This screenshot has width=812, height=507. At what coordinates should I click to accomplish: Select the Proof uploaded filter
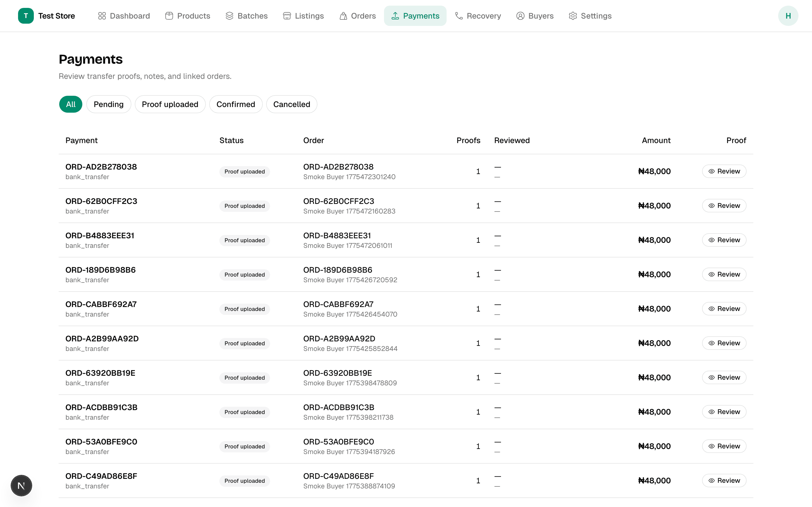tap(170, 104)
